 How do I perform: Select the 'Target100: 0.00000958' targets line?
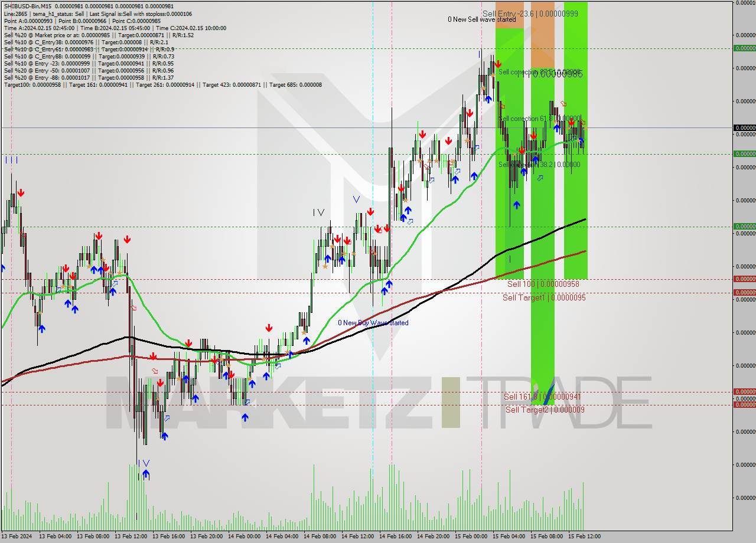coord(163,84)
